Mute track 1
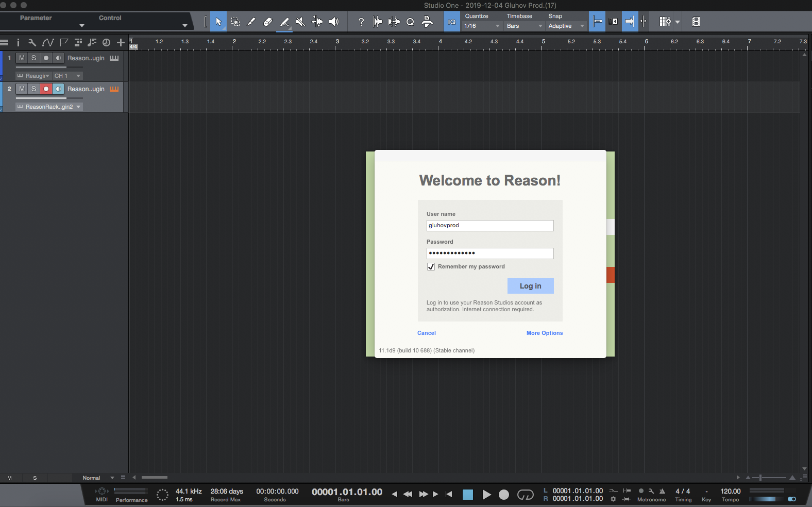The height and width of the screenshot is (507, 812). [x=22, y=58]
